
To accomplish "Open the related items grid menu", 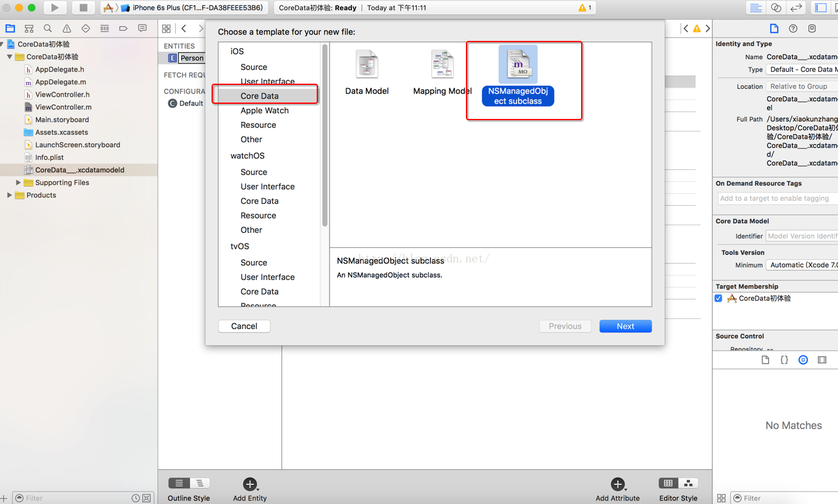I will point(166,28).
